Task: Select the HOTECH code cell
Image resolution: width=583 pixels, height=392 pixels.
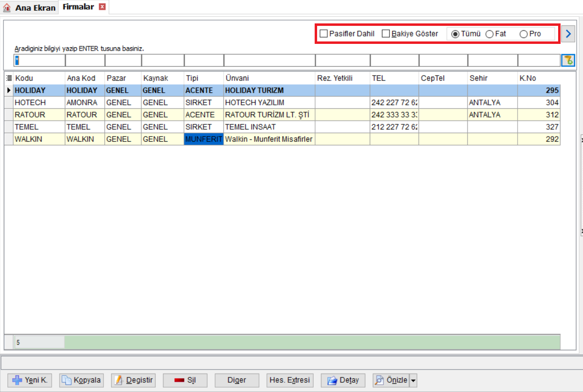Action: 39,102
